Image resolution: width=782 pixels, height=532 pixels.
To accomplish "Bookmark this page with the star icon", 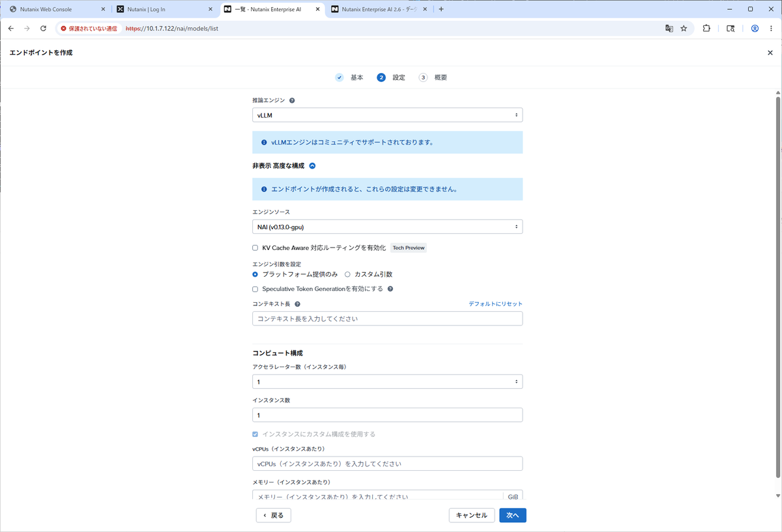I will (684, 29).
